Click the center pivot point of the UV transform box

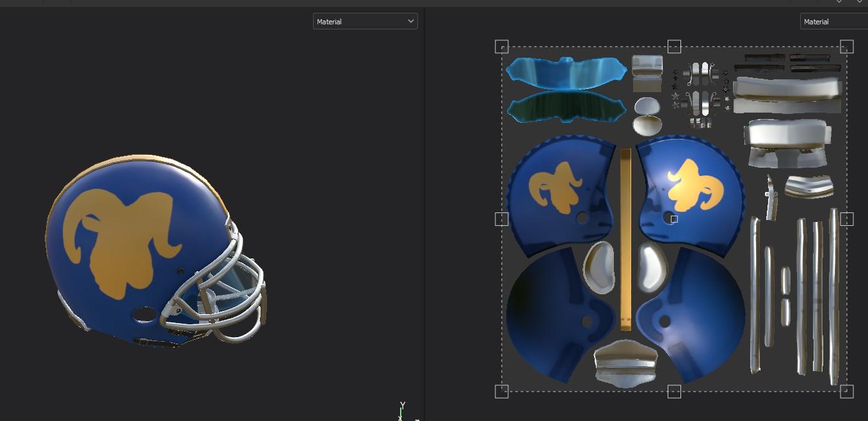coord(674,219)
